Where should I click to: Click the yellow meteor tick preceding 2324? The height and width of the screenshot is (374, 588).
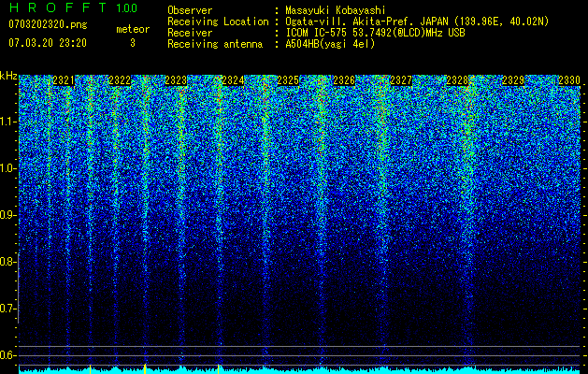[x=218, y=368]
